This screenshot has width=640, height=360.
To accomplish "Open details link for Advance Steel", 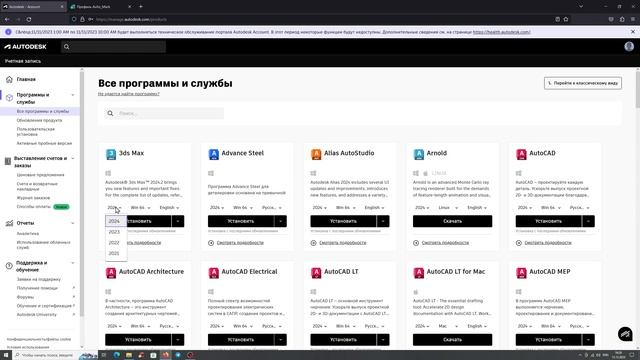I will point(240,243).
